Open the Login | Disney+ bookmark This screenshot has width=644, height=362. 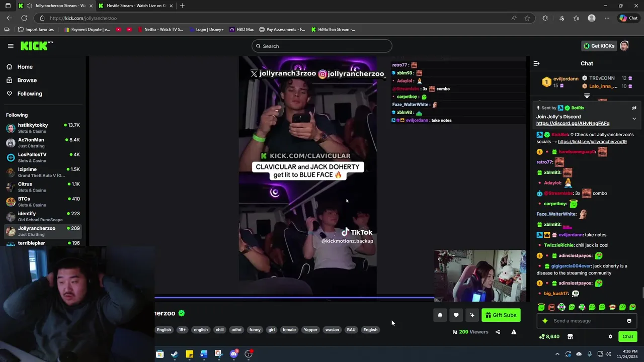pyautogui.click(x=206, y=29)
